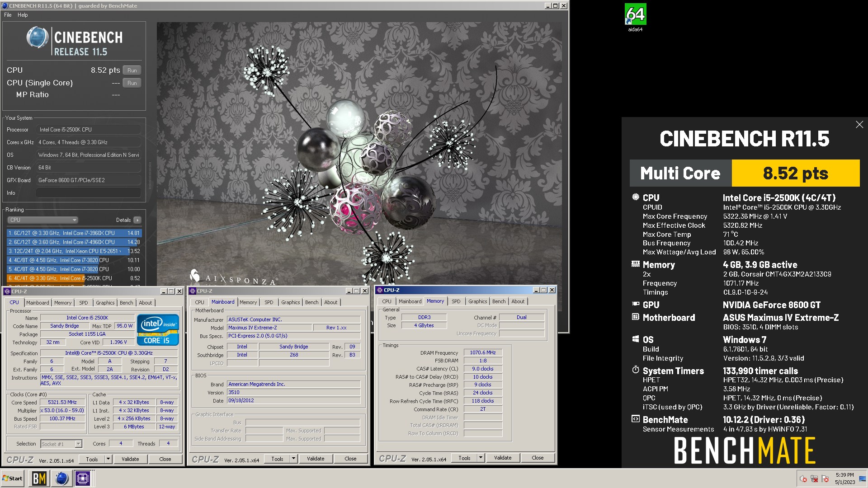
Task: Click the Cinebench window system menu icon
Action: click(5, 6)
